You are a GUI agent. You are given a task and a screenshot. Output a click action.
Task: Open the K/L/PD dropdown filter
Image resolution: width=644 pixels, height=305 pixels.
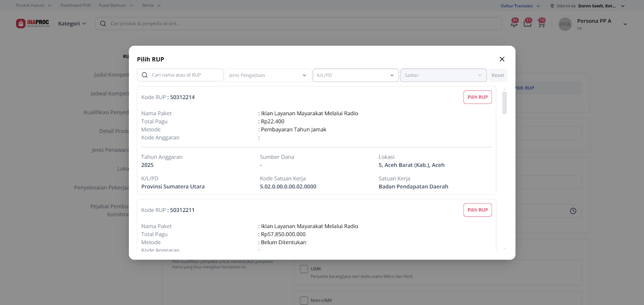355,75
